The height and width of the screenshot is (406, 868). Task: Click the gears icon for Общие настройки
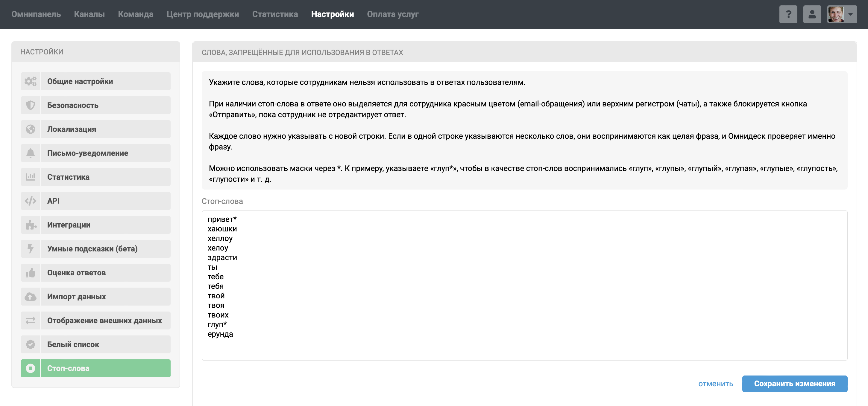pyautogui.click(x=30, y=81)
